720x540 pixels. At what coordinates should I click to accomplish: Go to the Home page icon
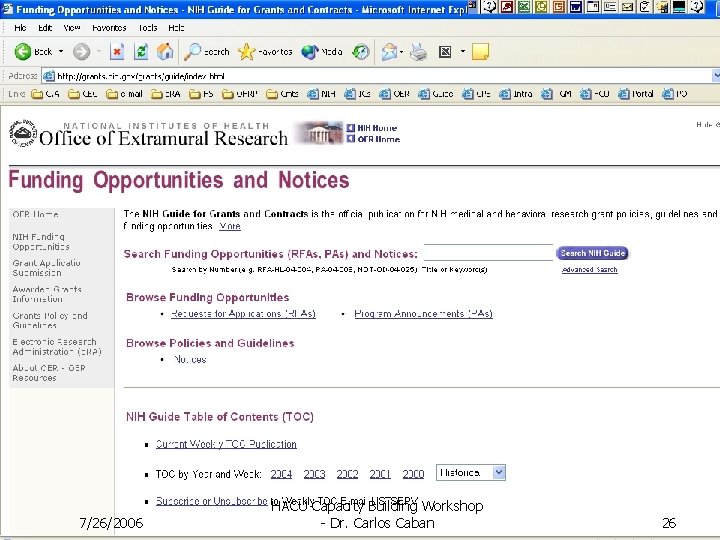pyautogui.click(x=165, y=51)
